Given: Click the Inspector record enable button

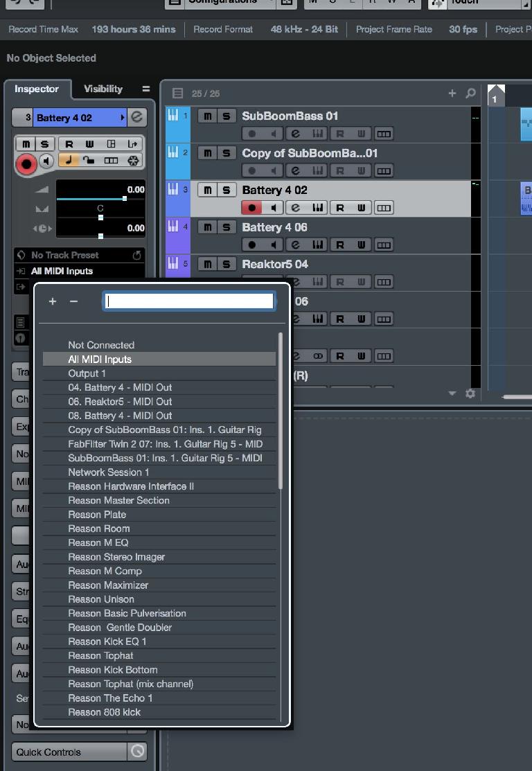Looking at the screenshot, I should (x=26, y=163).
